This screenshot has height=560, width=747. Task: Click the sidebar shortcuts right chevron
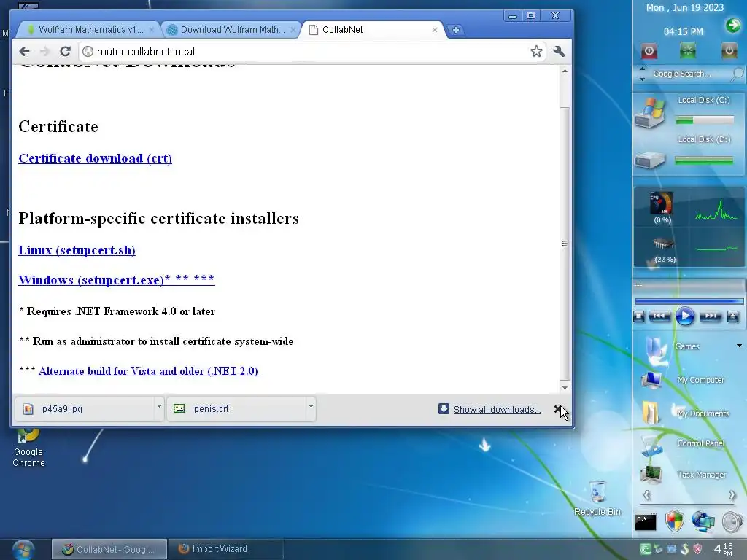pos(732,495)
